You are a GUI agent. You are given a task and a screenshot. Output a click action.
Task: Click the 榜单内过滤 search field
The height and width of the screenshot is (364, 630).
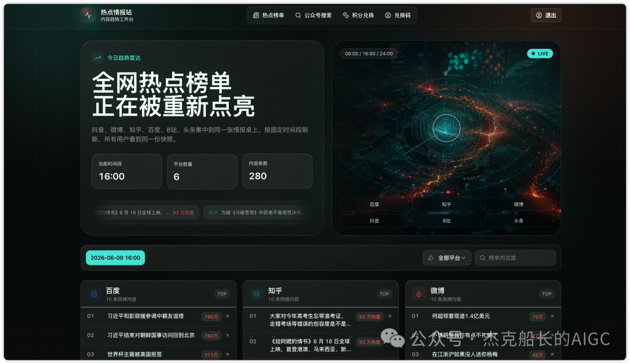click(516, 258)
